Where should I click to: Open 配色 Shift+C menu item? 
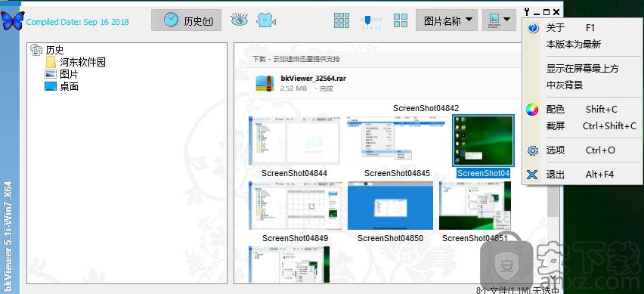click(583, 110)
